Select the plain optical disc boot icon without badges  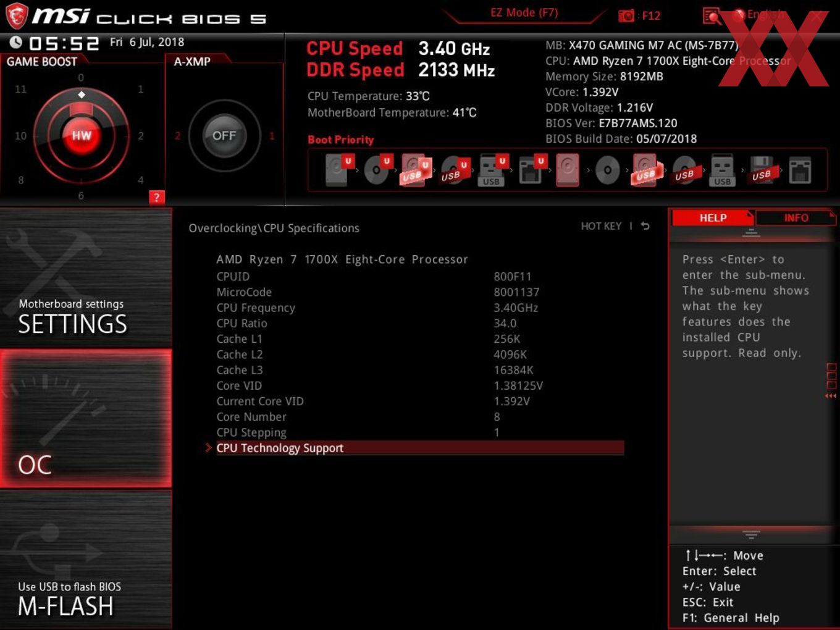607,170
